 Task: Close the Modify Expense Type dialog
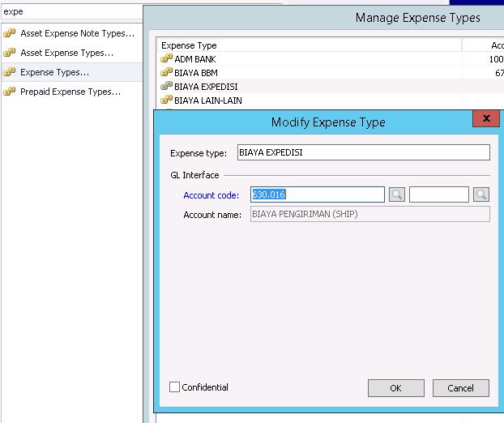(485, 119)
